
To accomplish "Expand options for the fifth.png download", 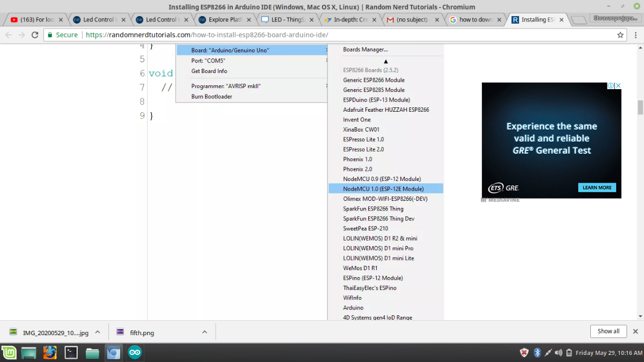I will click(204, 332).
